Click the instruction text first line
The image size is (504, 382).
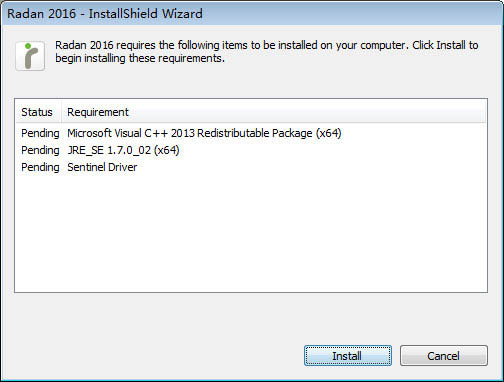pyautogui.click(x=267, y=45)
